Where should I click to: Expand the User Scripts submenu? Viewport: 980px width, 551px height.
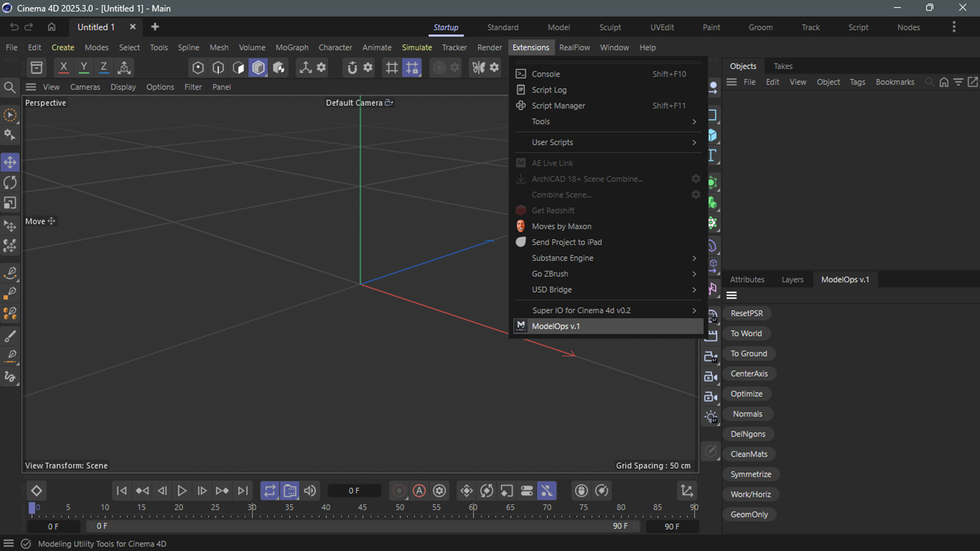pos(609,142)
